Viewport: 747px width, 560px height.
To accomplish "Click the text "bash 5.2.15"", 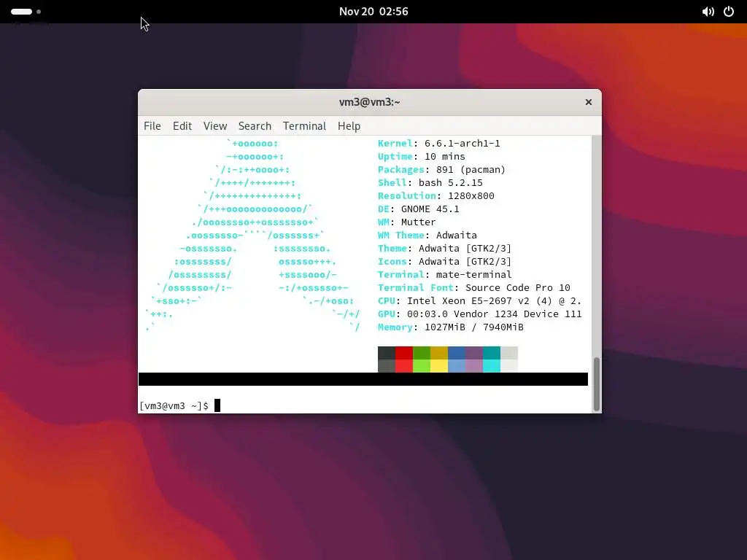I will 451,183.
